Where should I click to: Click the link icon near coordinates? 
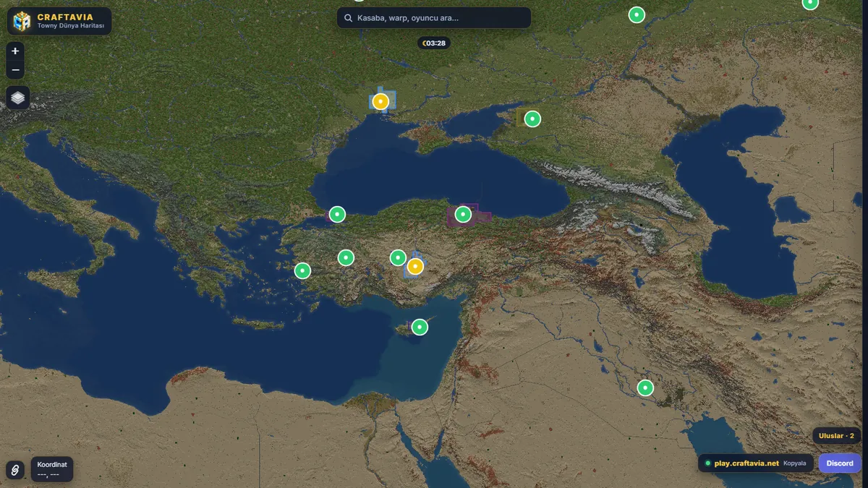pos(14,470)
